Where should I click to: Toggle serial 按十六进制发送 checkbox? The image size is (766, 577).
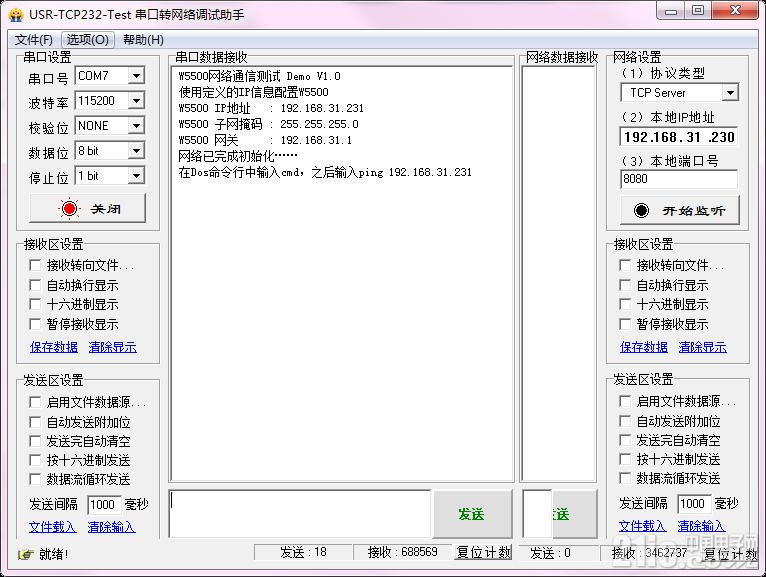(x=35, y=460)
